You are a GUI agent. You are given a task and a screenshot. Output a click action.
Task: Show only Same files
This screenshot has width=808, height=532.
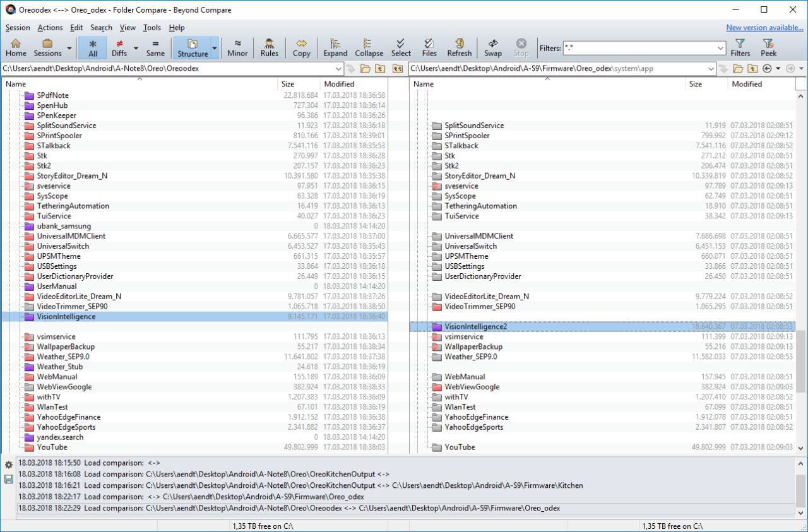tap(155, 48)
